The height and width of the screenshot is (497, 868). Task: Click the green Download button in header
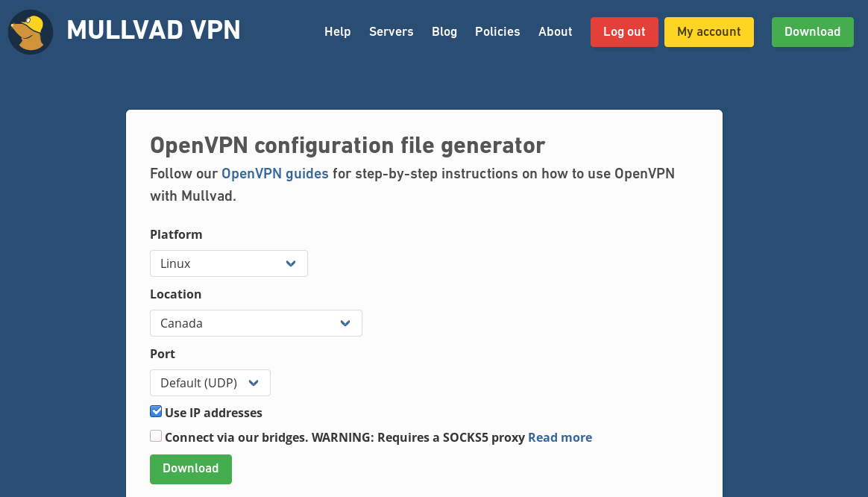(812, 32)
